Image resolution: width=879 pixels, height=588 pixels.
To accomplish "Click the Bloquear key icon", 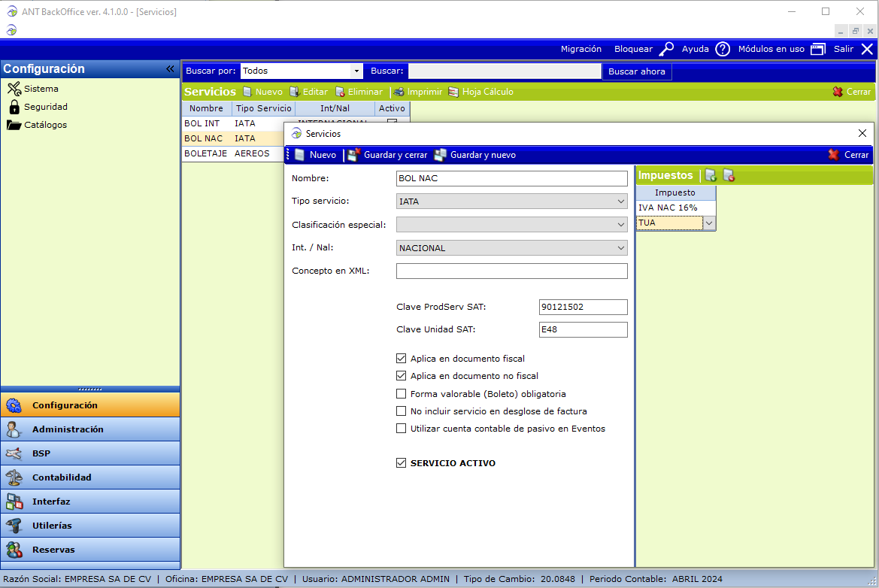I will coord(666,49).
